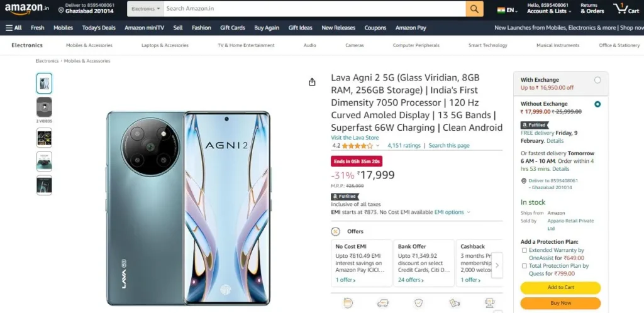Click the Search Amazon.in input field
The height and width of the screenshot is (313, 644).
pos(314,9)
